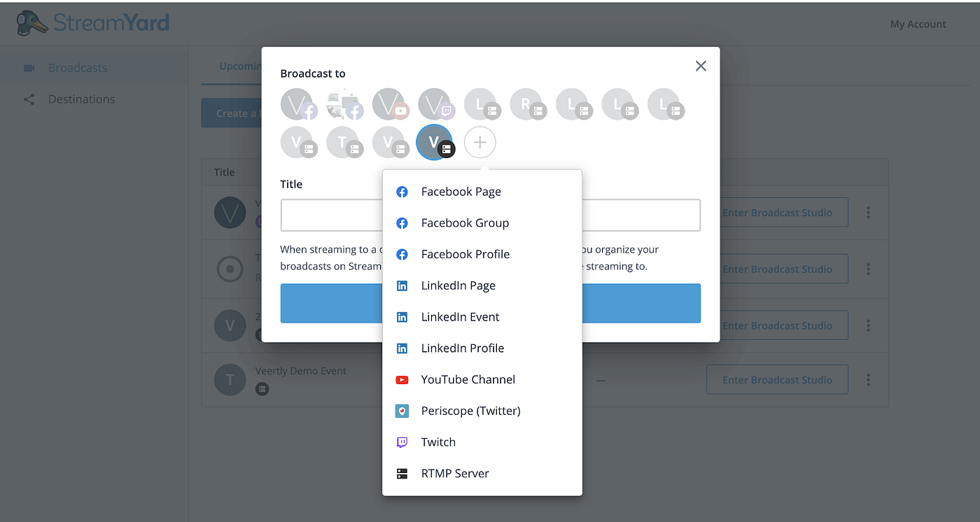Open Destinations in the sidebar
Image resolution: width=980 pixels, height=522 pixels.
[x=94, y=99]
